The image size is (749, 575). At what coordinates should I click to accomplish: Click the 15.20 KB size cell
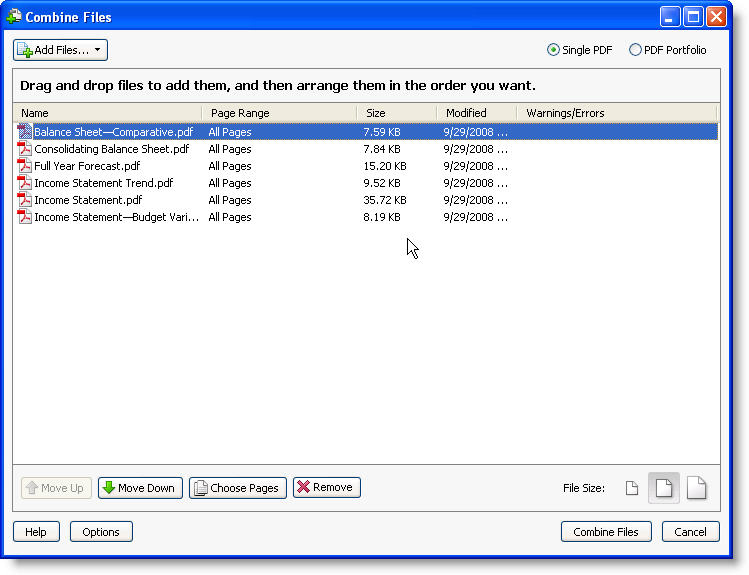385,166
